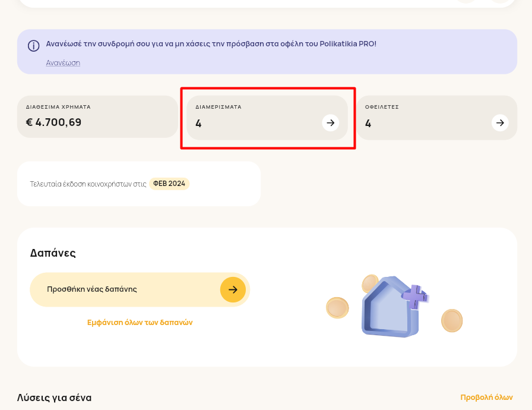Click the ΦΕΒ 2024 badge
Image resolution: width=532 pixels, height=410 pixels.
pyautogui.click(x=169, y=184)
